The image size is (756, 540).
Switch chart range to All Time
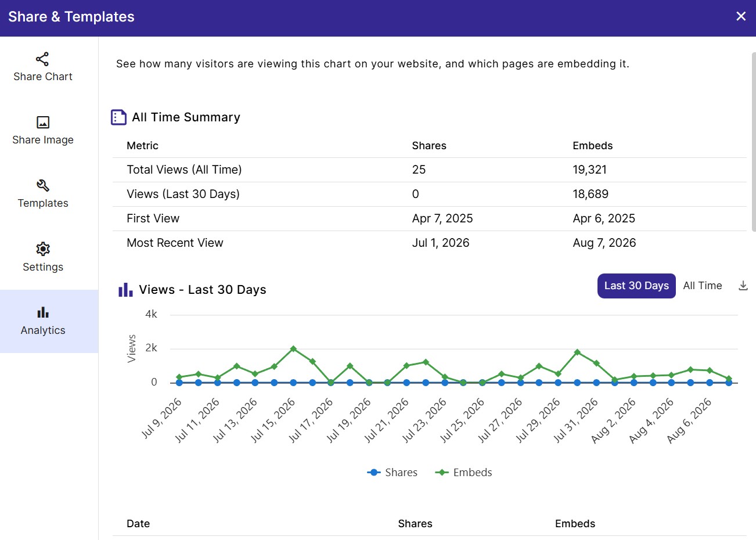tap(703, 286)
